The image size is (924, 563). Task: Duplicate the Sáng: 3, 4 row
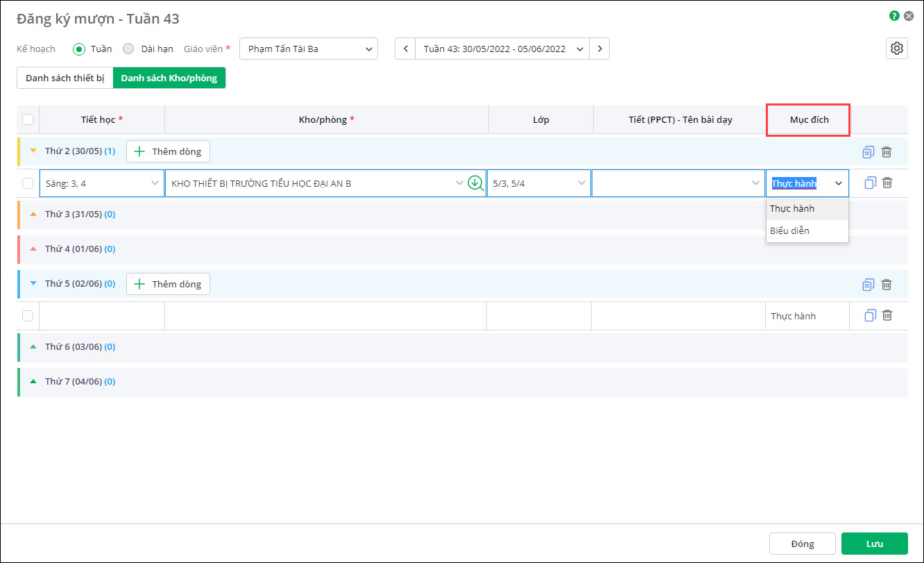tap(870, 183)
